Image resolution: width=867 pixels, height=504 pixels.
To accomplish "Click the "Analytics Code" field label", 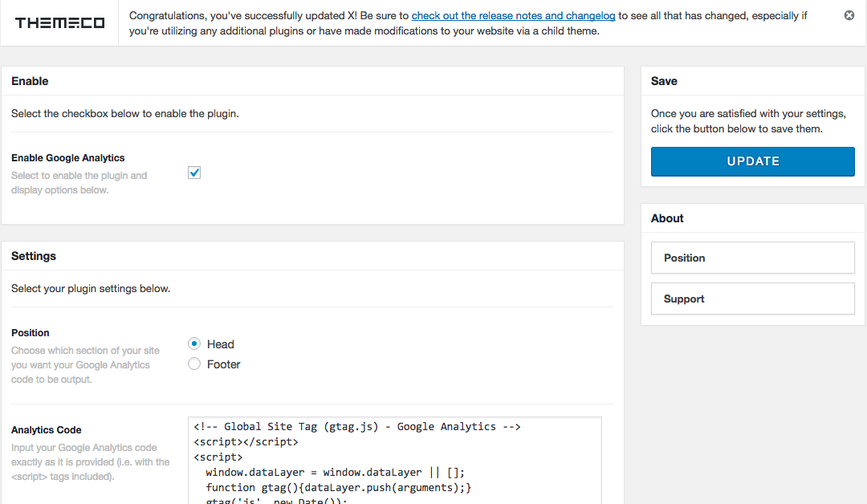I will (x=47, y=430).
